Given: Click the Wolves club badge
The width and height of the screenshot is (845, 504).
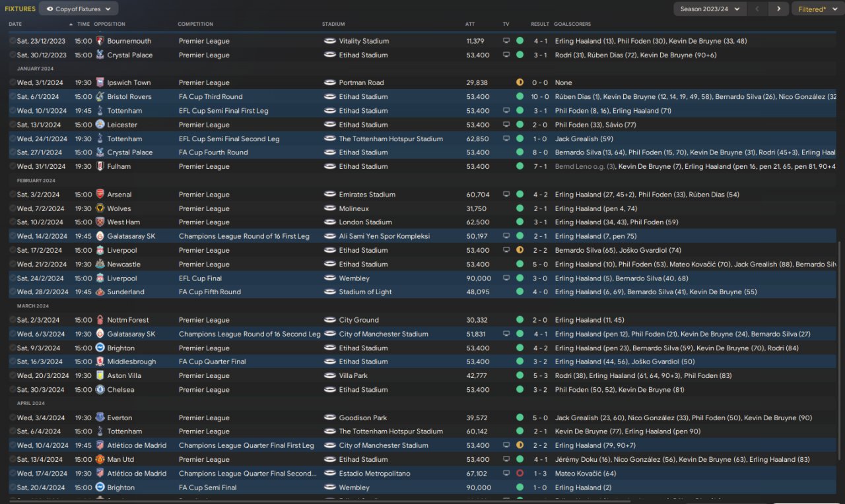Looking at the screenshot, I should click(x=100, y=208).
